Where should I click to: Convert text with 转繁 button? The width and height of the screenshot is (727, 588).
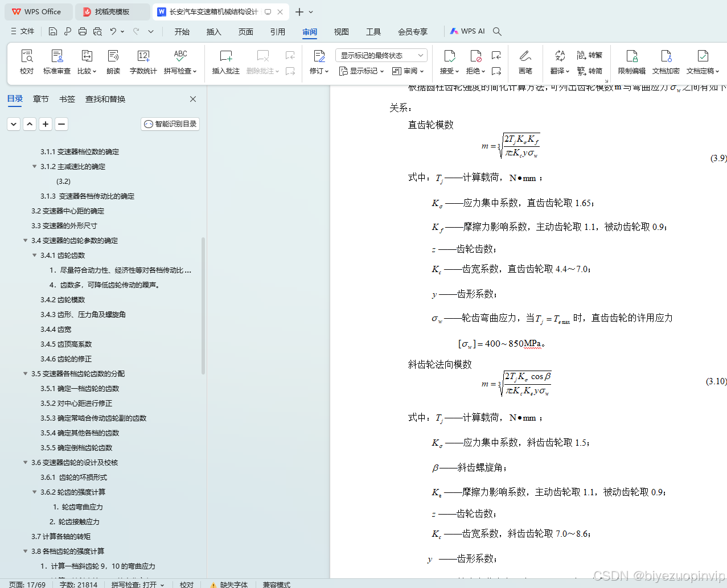(x=589, y=55)
